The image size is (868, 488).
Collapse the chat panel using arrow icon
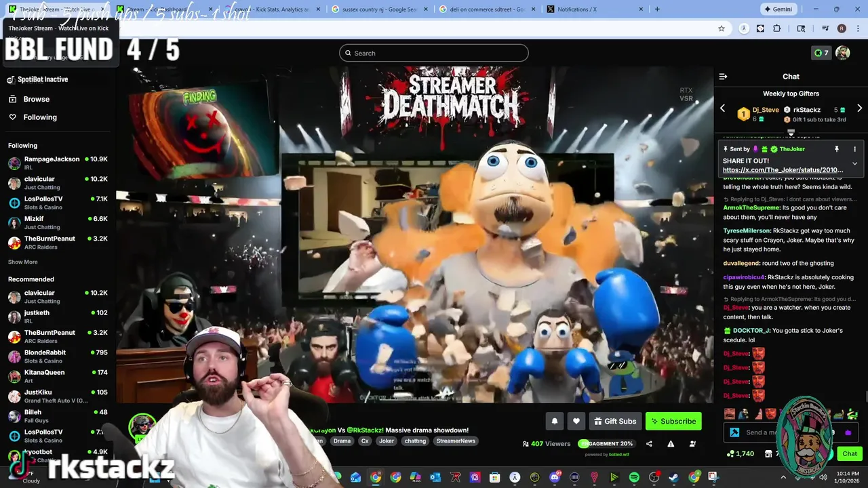[723, 77]
